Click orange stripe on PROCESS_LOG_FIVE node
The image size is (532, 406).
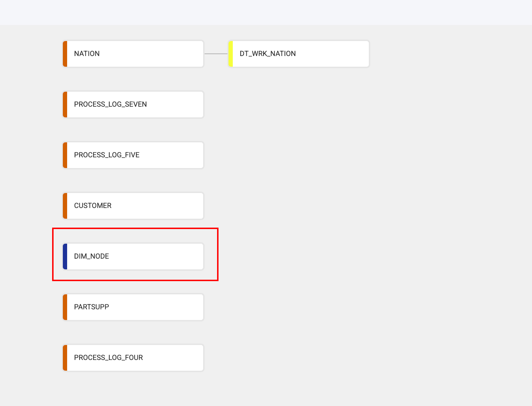pos(65,155)
